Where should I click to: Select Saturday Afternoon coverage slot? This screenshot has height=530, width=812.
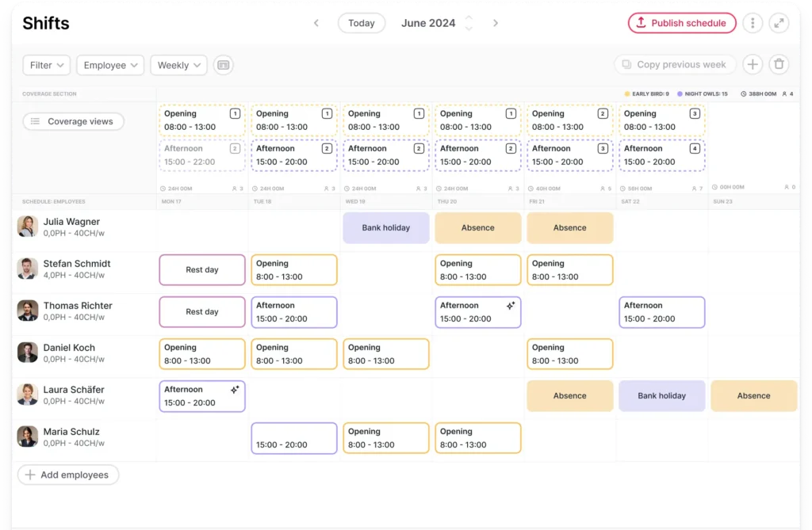[662, 154]
